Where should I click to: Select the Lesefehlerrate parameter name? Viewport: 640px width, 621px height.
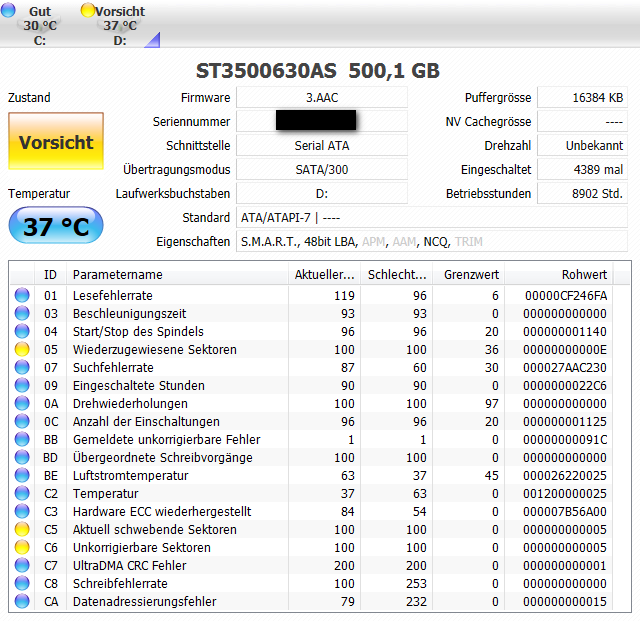pyautogui.click(x=113, y=295)
